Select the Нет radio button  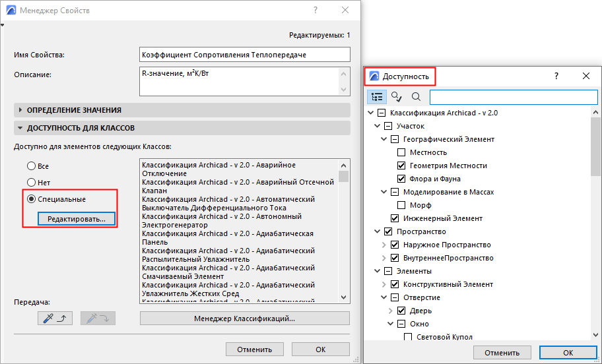(x=31, y=183)
